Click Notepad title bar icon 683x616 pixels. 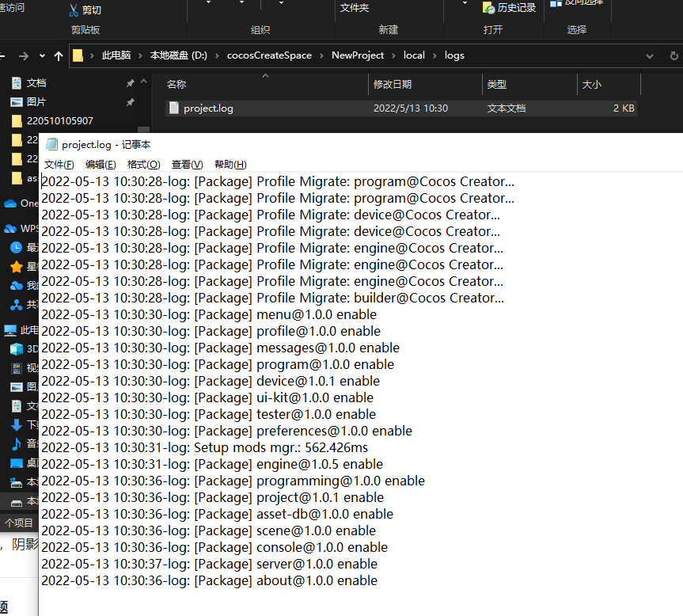tap(51, 144)
